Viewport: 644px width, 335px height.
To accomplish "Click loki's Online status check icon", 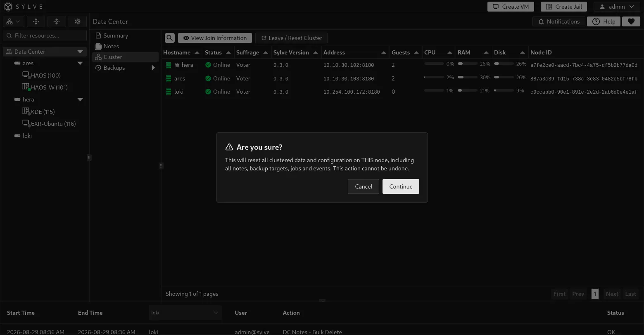I will pos(208,92).
